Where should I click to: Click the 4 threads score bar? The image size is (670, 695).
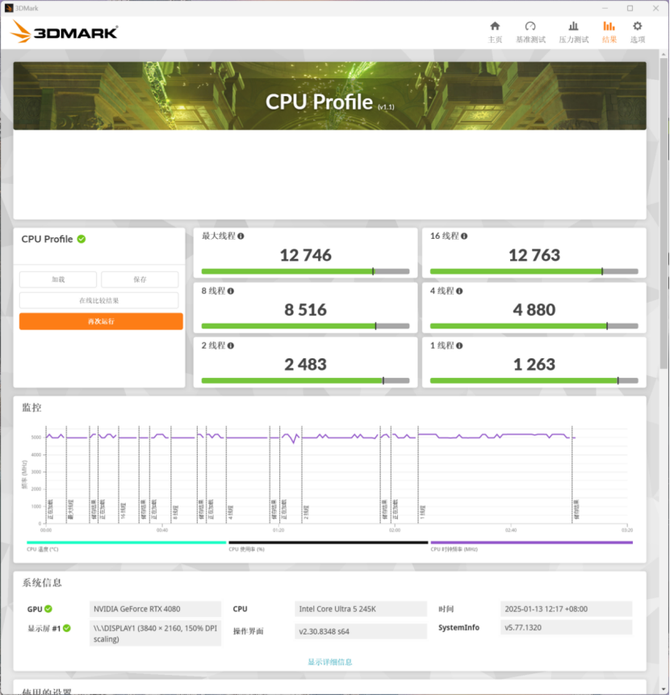[x=534, y=326]
